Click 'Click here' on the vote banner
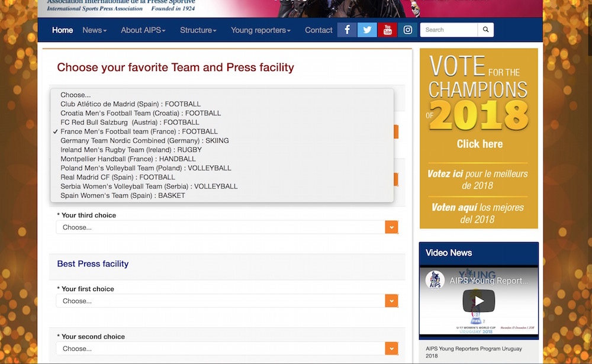The height and width of the screenshot is (364, 592). tap(480, 144)
